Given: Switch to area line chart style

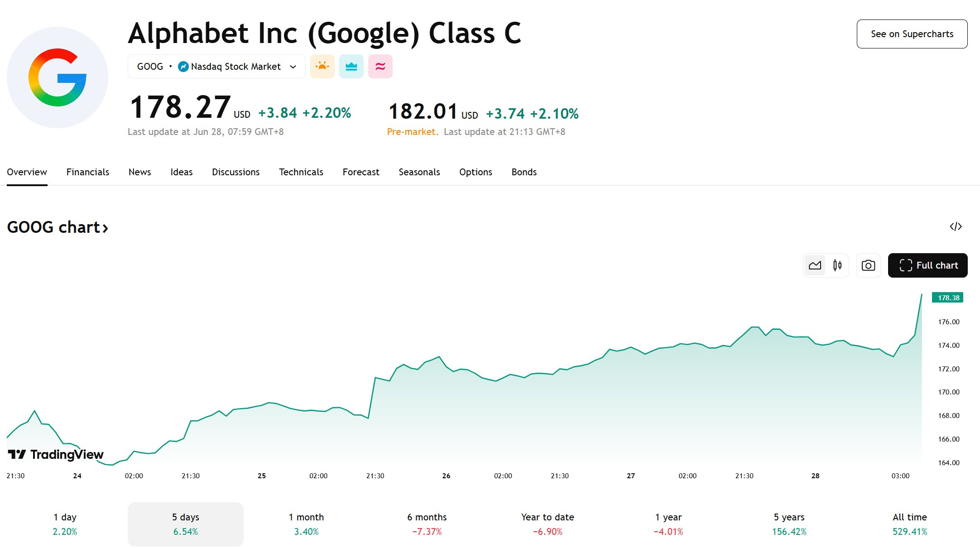Looking at the screenshot, I should [x=815, y=265].
